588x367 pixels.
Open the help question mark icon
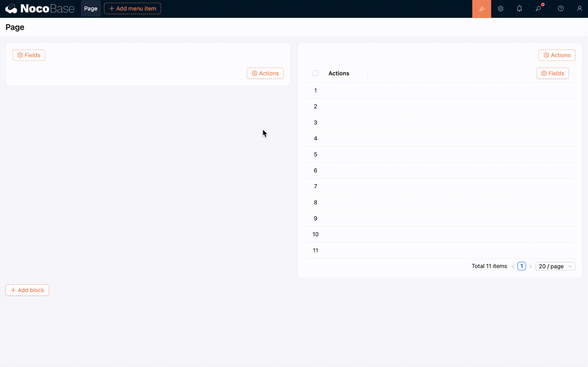point(561,9)
